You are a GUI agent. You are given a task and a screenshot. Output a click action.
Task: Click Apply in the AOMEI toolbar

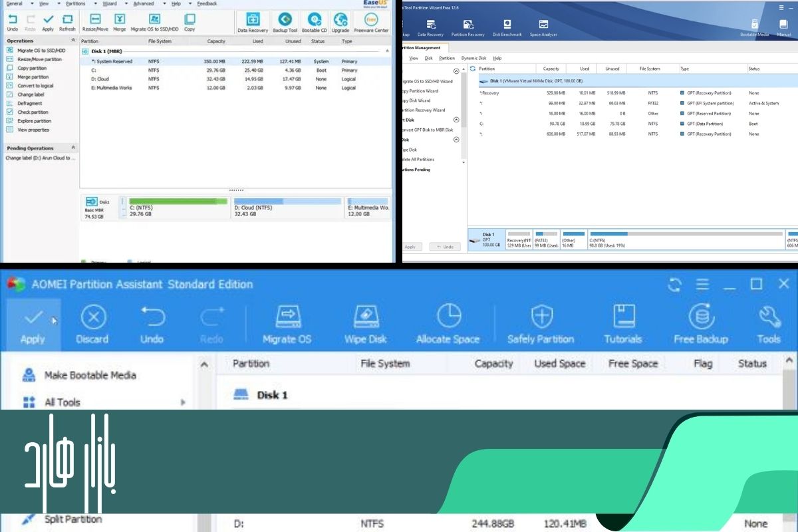pos(33,325)
